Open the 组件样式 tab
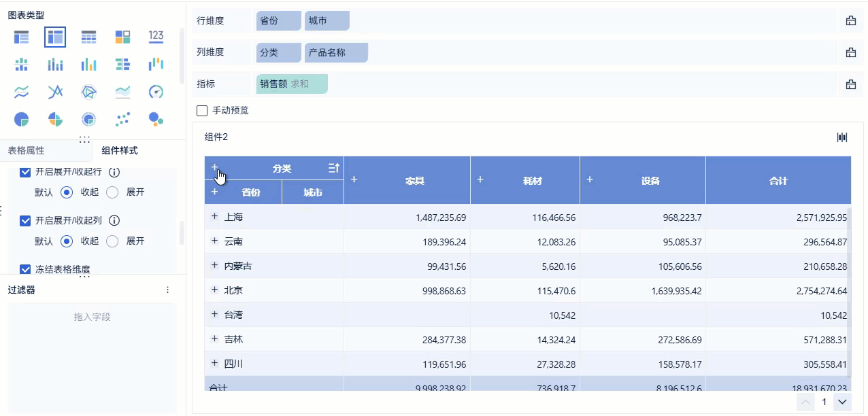 pos(120,150)
